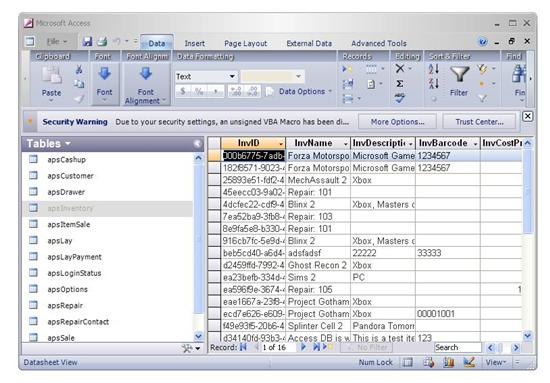The height and width of the screenshot is (383, 550).
Task: Click the Copy icon under scissors
Action: tap(79, 84)
